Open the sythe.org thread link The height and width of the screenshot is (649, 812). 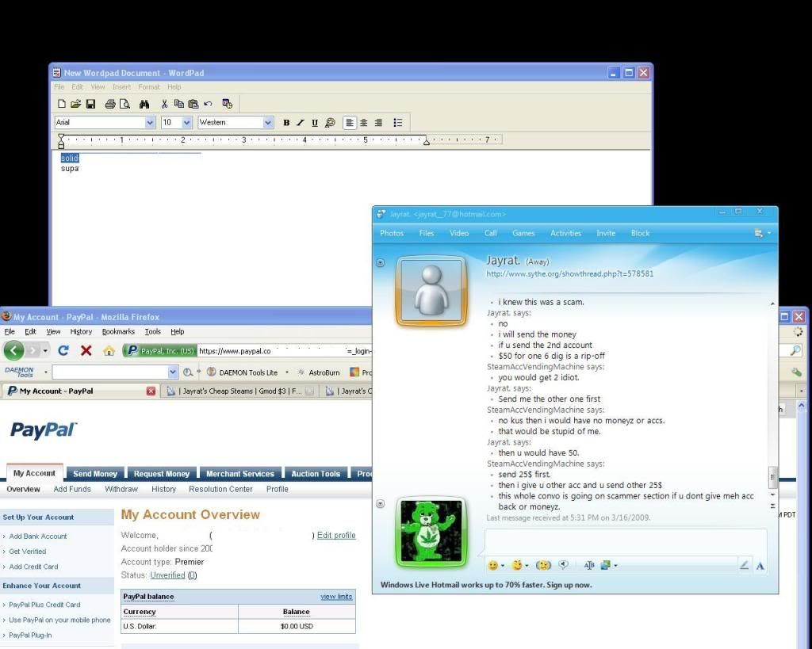pyautogui.click(x=569, y=273)
